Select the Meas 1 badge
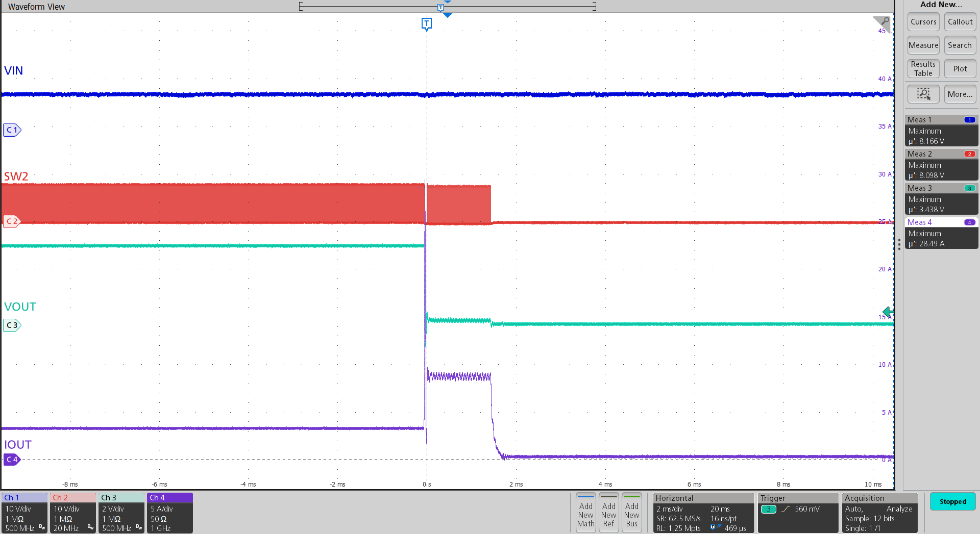 coord(942,131)
